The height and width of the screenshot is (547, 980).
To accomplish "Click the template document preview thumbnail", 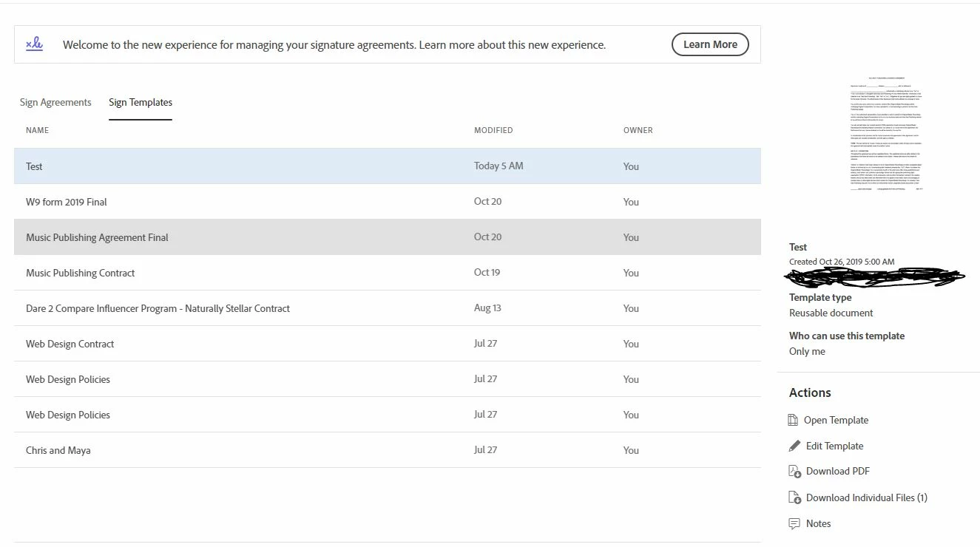I will click(887, 133).
